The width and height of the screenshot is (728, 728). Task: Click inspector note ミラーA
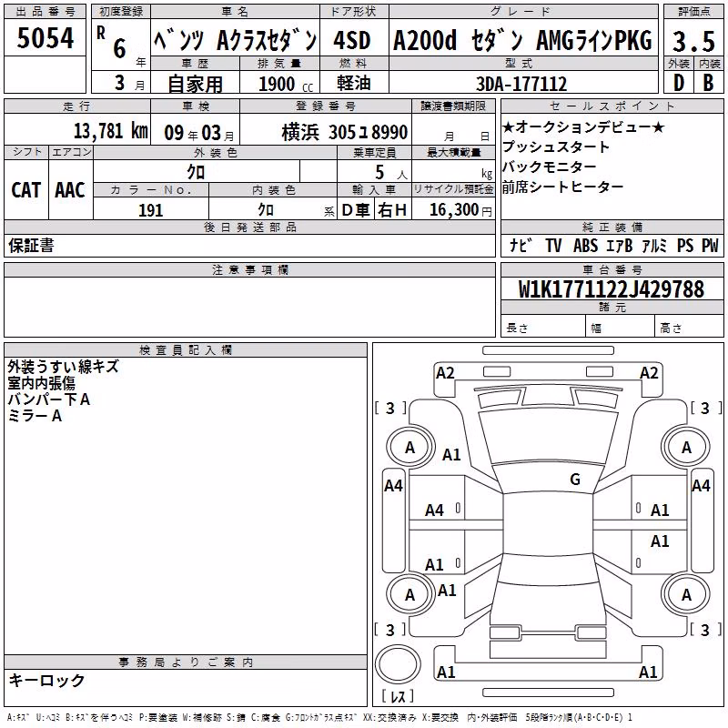(35, 416)
